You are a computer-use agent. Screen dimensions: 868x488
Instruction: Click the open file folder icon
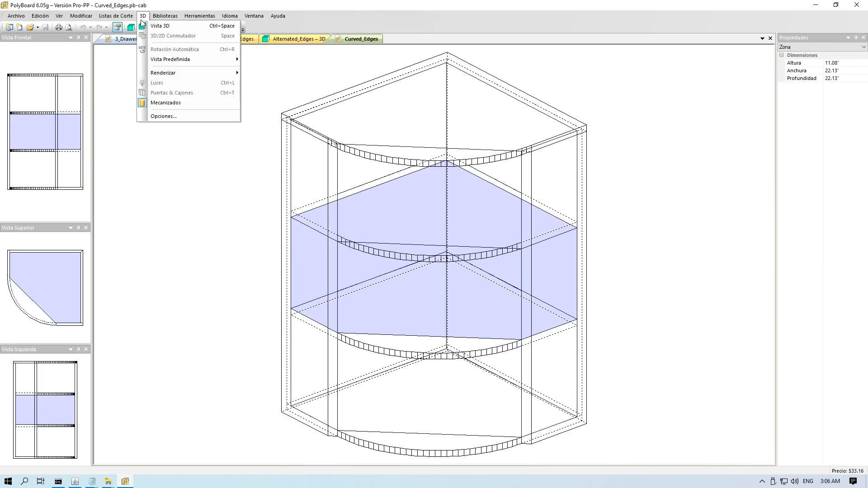click(x=30, y=27)
